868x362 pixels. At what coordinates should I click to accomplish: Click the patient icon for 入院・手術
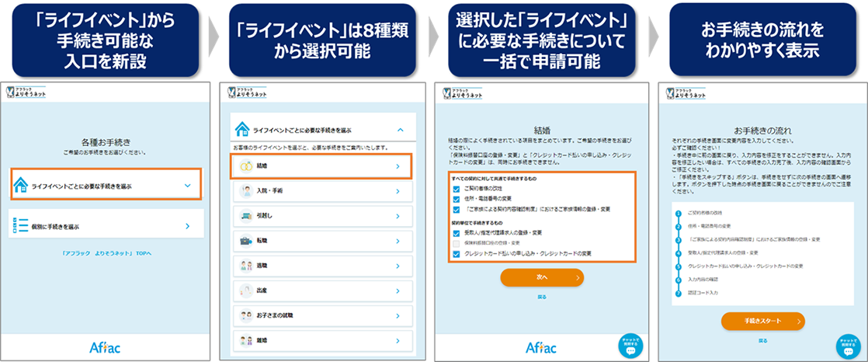(x=245, y=191)
